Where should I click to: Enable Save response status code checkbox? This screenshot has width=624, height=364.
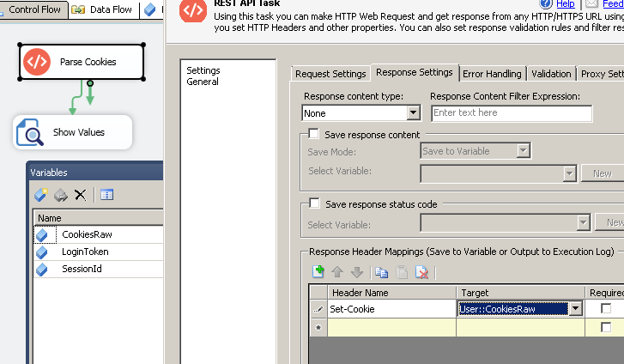point(314,203)
